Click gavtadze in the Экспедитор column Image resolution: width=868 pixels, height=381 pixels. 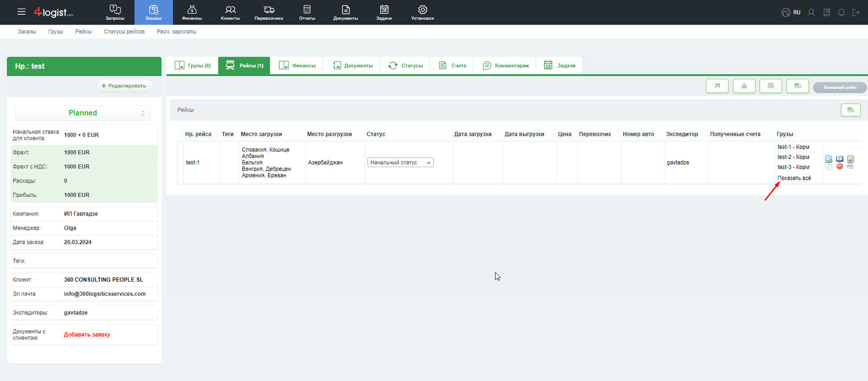[678, 162]
